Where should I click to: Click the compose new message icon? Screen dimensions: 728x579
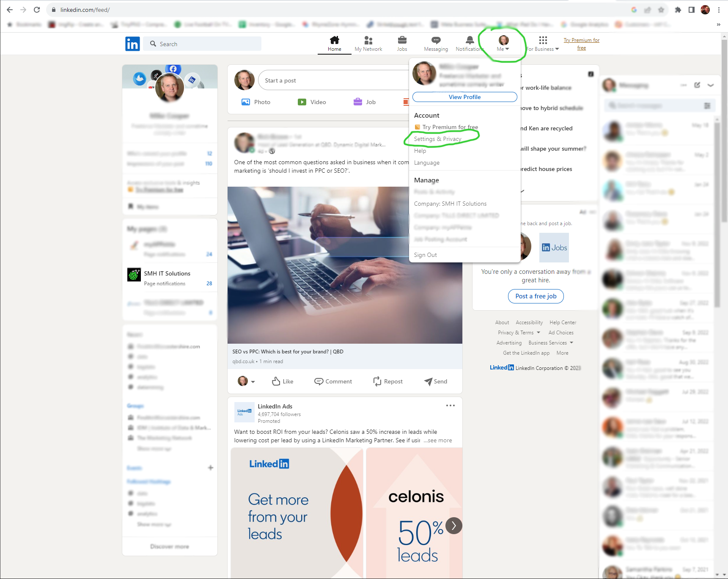[x=697, y=85]
